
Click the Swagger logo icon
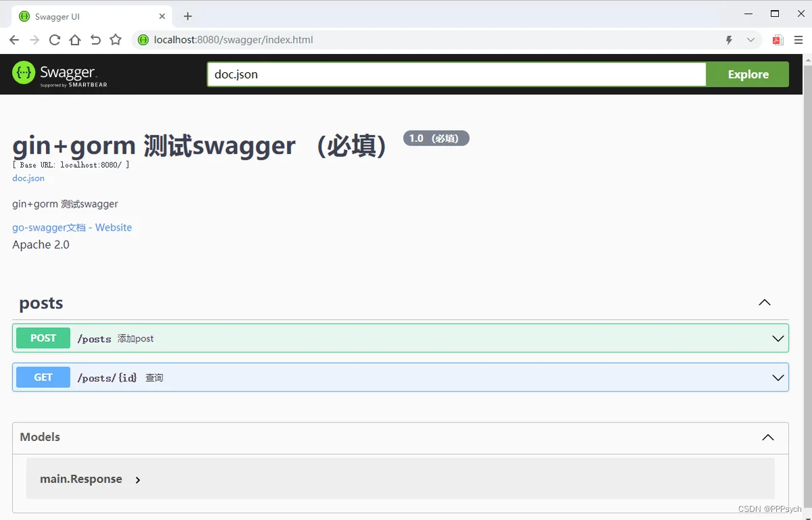tap(24, 73)
